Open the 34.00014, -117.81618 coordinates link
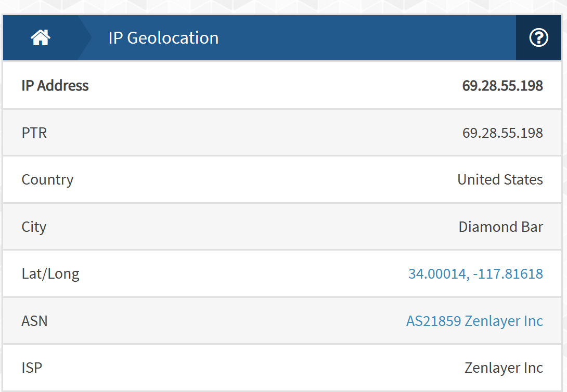567x392 pixels. pyautogui.click(x=475, y=274)
